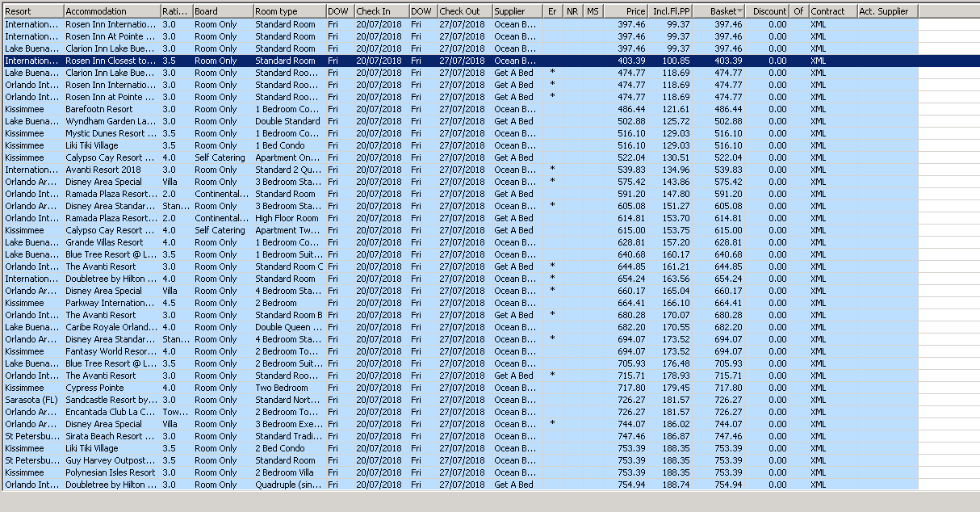
Task: Click the MS column header
Action: coord(593,11)
